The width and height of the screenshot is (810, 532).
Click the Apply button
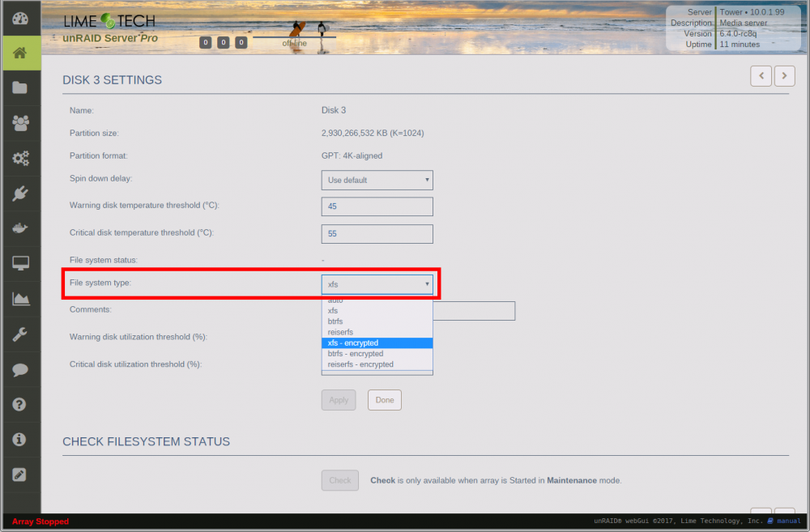(339, 400)
